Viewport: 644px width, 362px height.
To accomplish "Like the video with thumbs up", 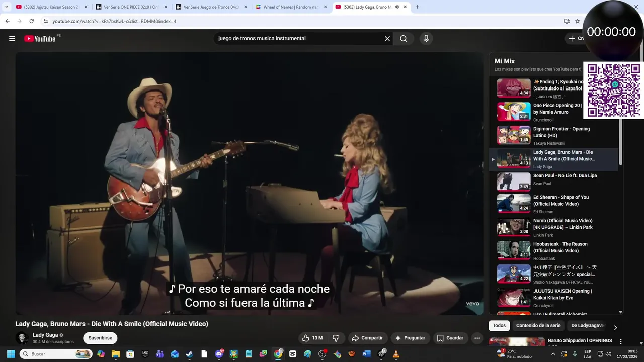I will coord(312,338).
